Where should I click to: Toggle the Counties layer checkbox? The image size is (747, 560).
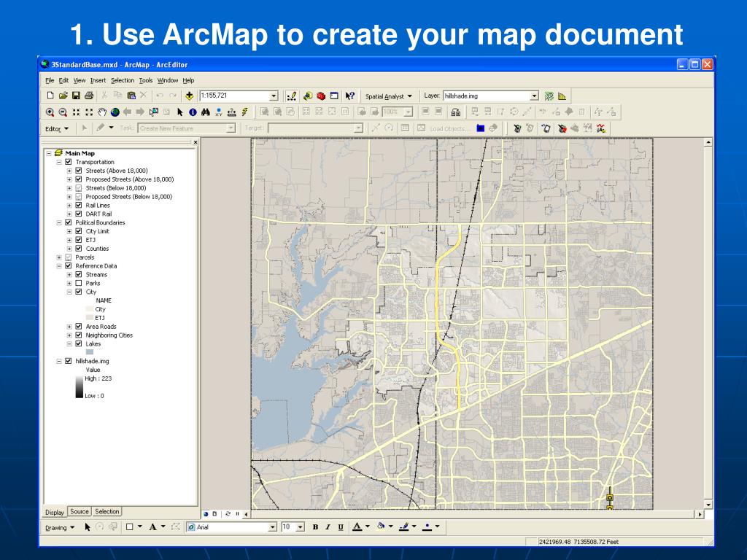pyautogui.click(x=79, y=249)
